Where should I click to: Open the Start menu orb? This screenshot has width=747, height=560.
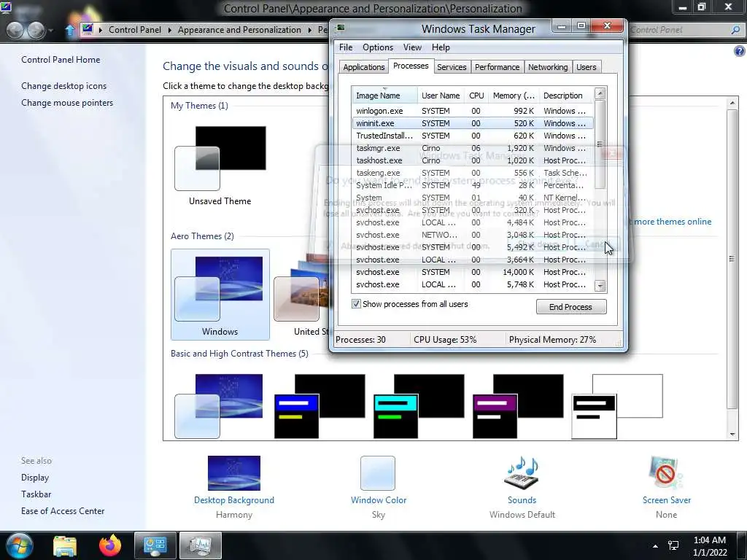tap(19, 545)
